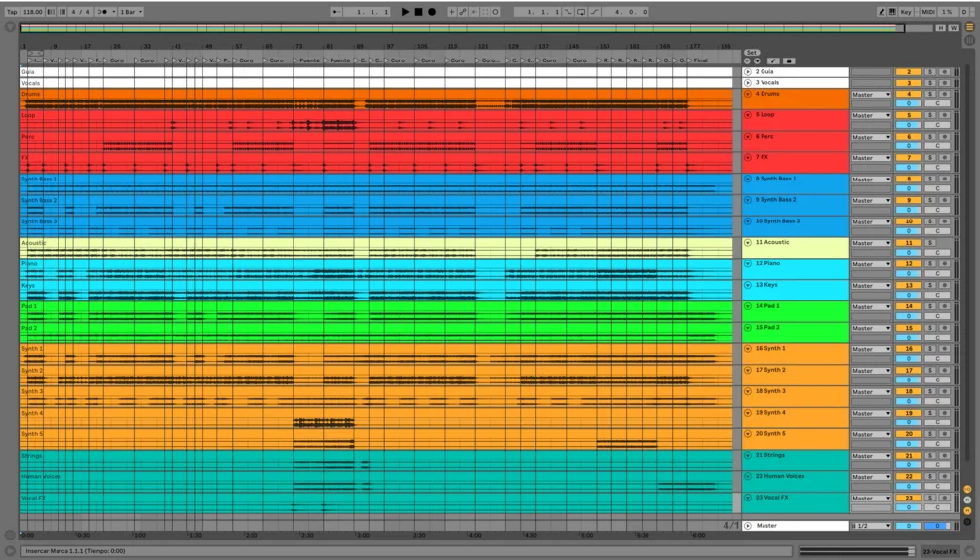Arm the global Record button

point(432,12)
